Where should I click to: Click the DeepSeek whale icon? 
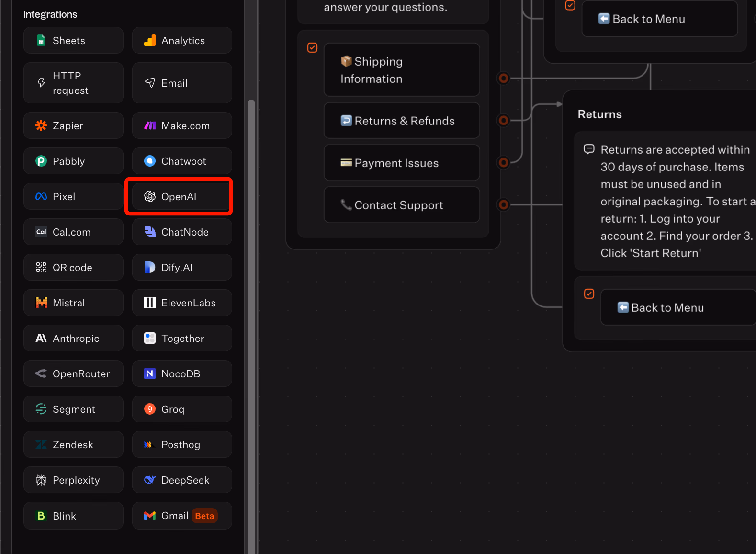tap(150, 480)
